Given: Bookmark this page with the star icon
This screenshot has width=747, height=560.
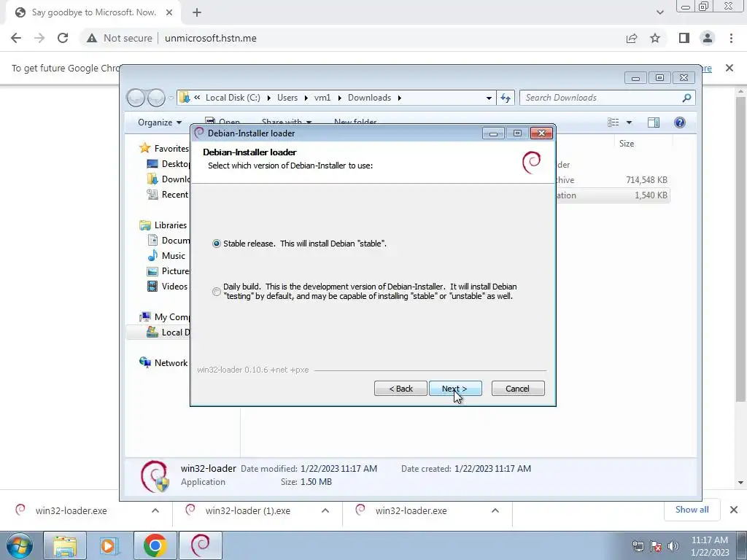Looking at the screenshot, I should (x=655, y=38).
